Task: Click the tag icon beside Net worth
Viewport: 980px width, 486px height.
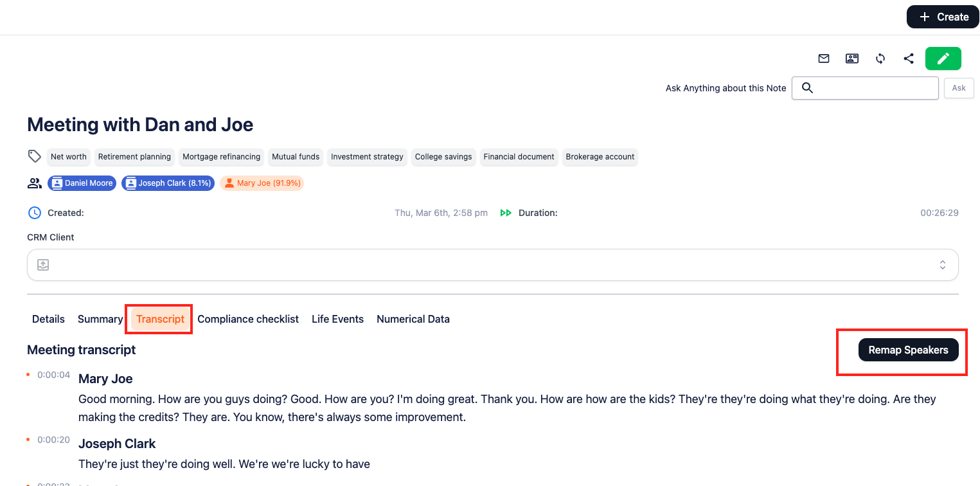Action: coord(35,156)
